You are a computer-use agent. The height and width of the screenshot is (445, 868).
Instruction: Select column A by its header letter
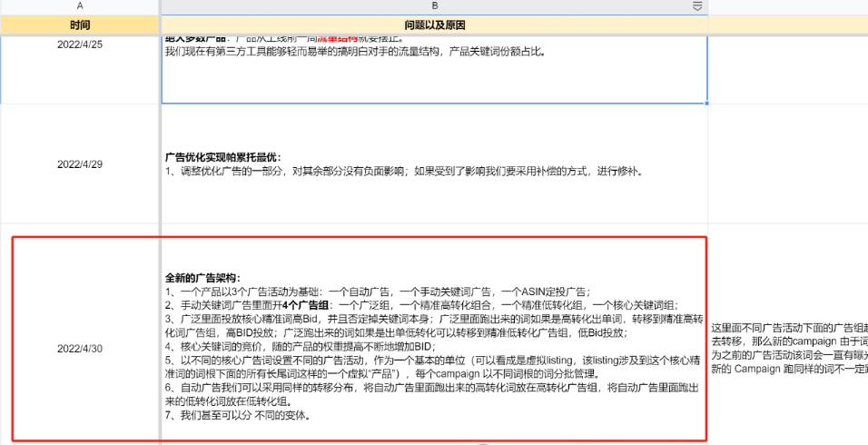(x=80, y=6)
